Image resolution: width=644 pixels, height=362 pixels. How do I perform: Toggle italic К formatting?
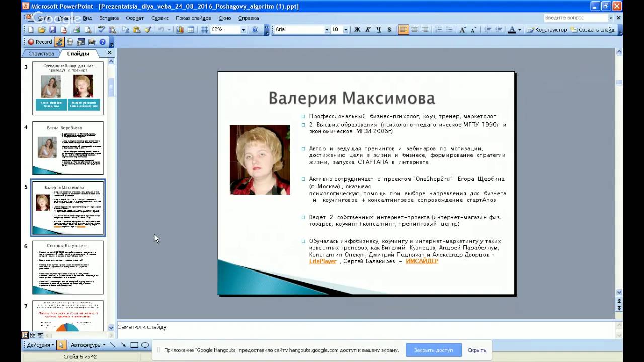(x=368, y=30)
